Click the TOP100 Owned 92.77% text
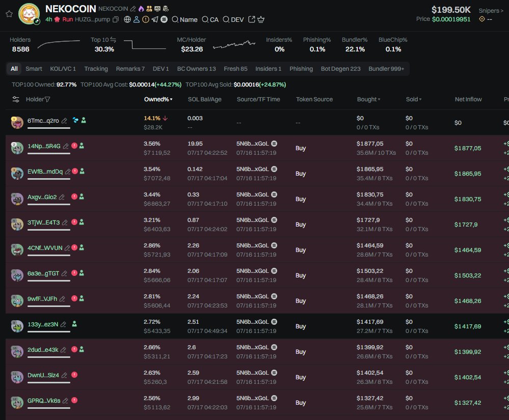 [44, 85]
